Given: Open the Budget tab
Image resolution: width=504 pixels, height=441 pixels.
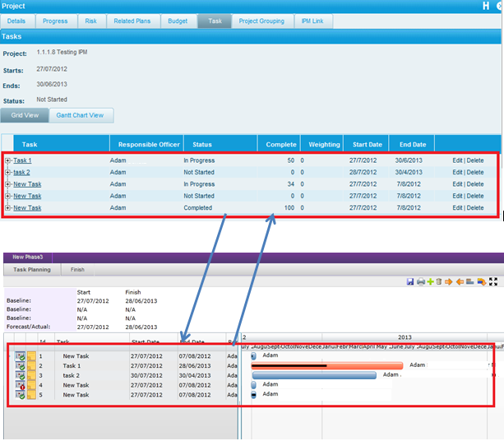Looking at the screenshot, I should click(x=178, y=21).
